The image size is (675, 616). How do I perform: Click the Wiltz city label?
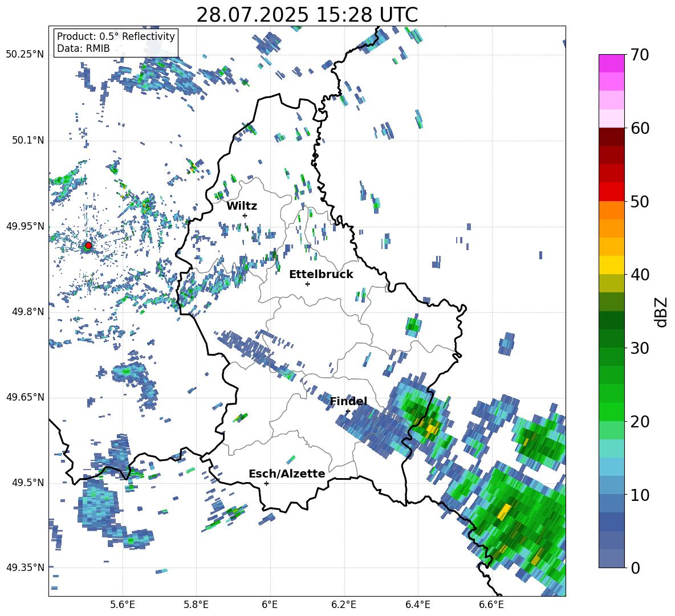[x=242, y=206]
